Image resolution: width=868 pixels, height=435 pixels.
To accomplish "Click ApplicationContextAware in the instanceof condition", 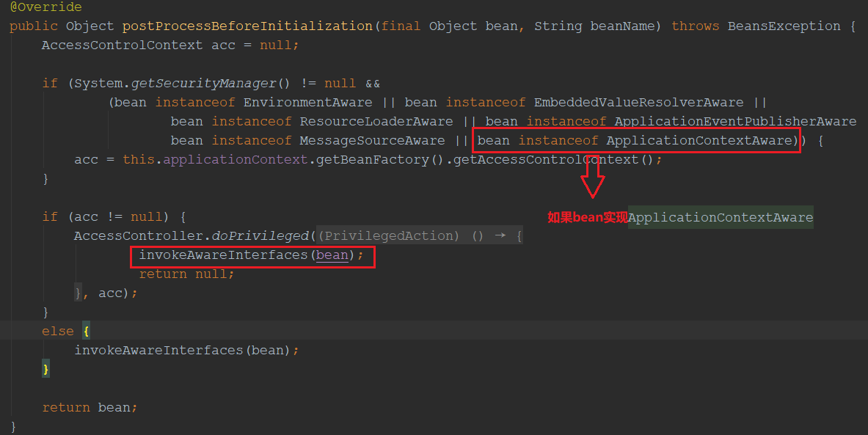I will tap(699, 141).
